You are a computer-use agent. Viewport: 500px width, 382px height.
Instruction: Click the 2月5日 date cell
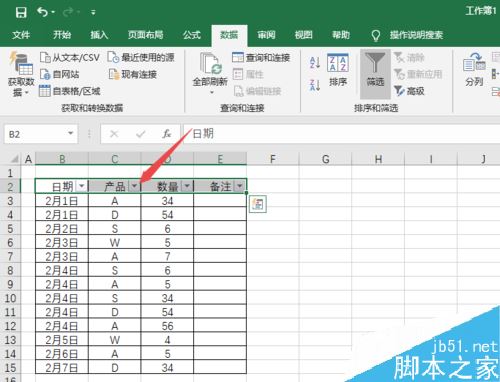tap(62, 340)
